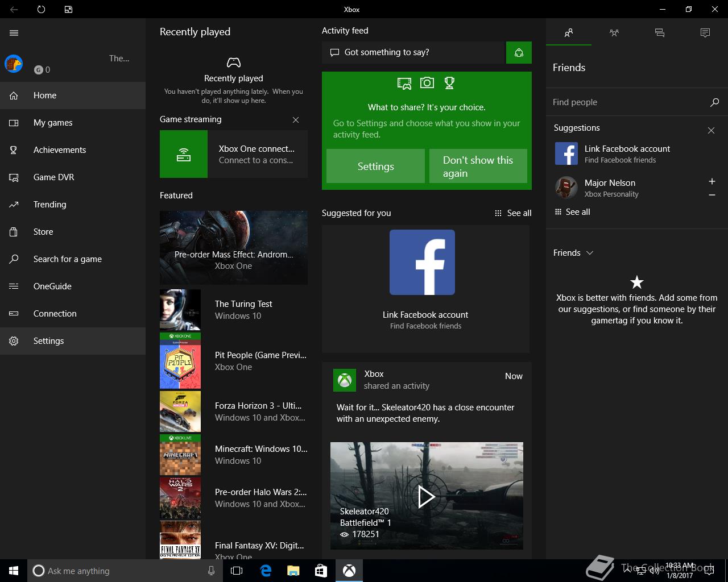The width and height of the screenshot is (728, 582).
Task: Open Windows Start menu
Action: [x=14, y=571]
